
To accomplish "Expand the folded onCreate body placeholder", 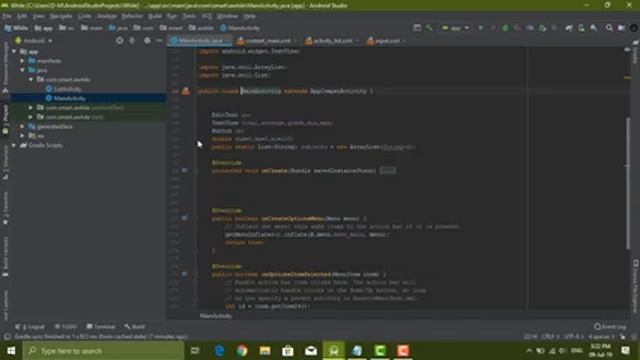I will (388, 171).
